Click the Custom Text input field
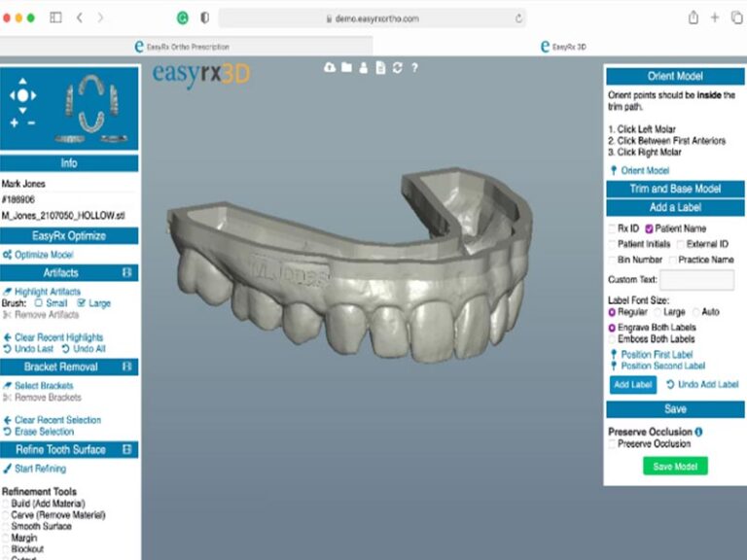Screen dimensions: 747x560 point(696,280)
